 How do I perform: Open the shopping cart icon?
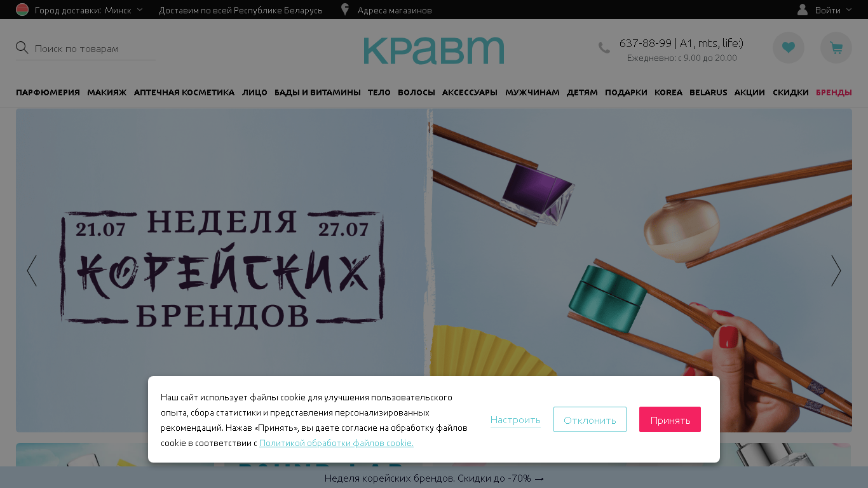pos(836,48)
